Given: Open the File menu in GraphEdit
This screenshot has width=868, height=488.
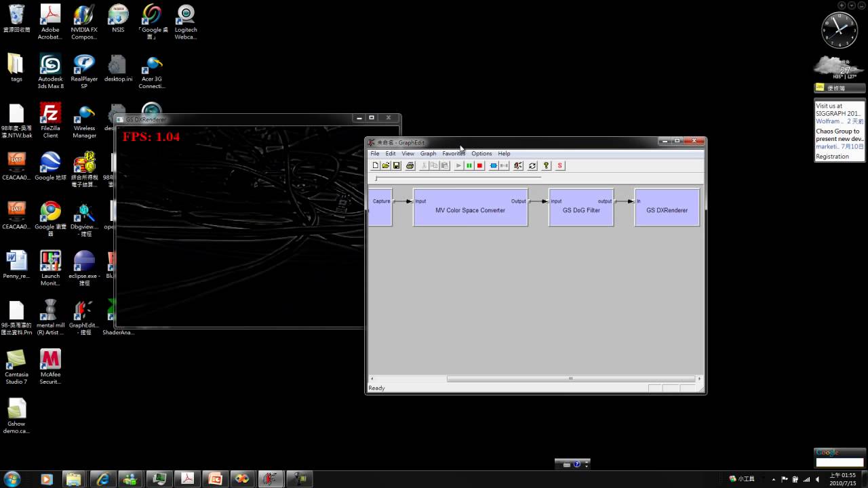Looking at the screenshot, I should (x=375, y=154).
